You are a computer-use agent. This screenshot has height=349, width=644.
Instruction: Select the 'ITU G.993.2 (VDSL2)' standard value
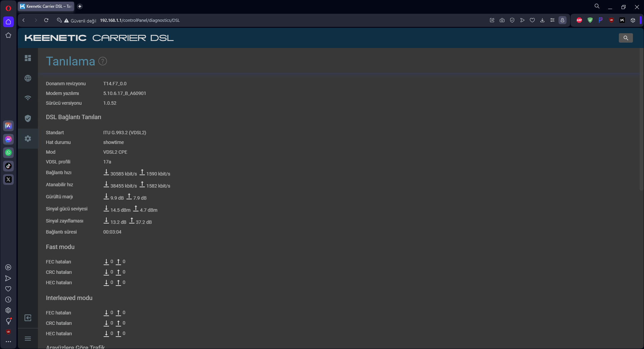[124, 133]
